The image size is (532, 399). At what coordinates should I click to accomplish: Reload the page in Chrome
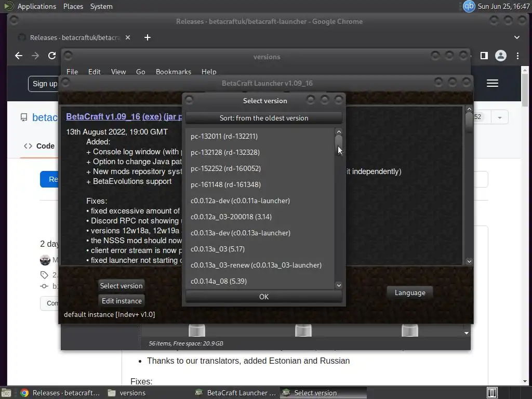(x=51, y=56)
